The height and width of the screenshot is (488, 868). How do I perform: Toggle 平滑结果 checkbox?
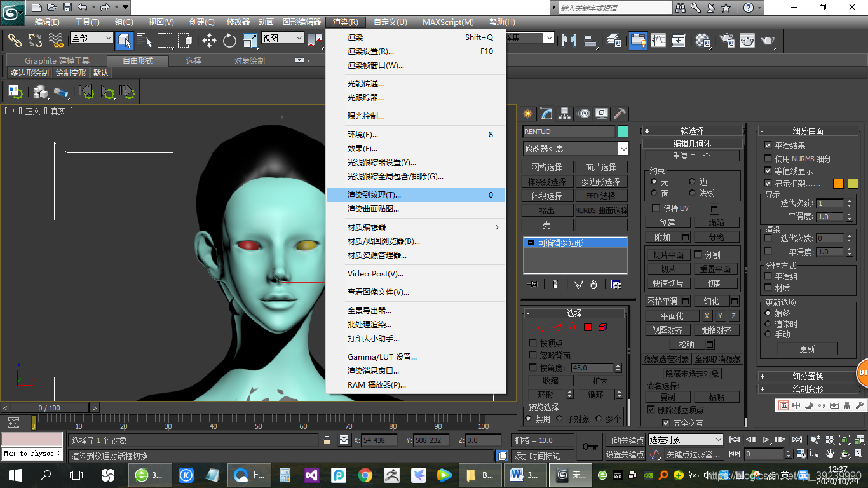point(768,146)
